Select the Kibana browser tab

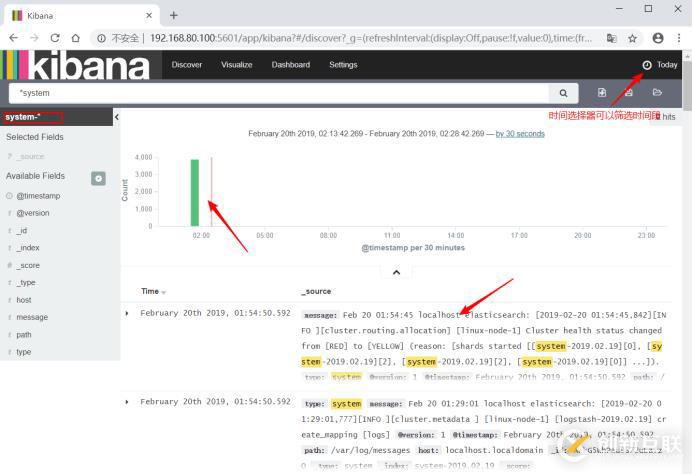click(82, 16)
